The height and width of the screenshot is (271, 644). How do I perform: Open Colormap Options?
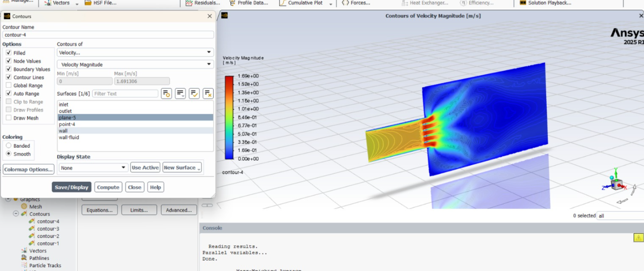pyautogui.click(x=29, y=169)
